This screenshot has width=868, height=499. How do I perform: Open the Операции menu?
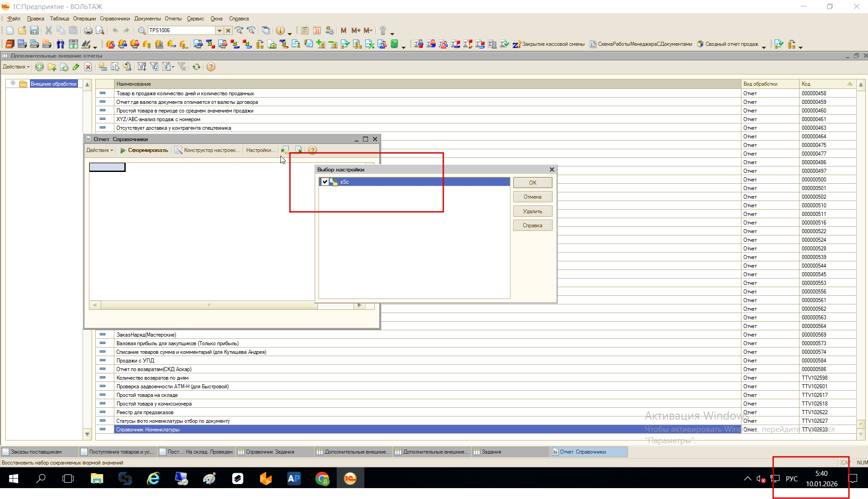[84, 19]
